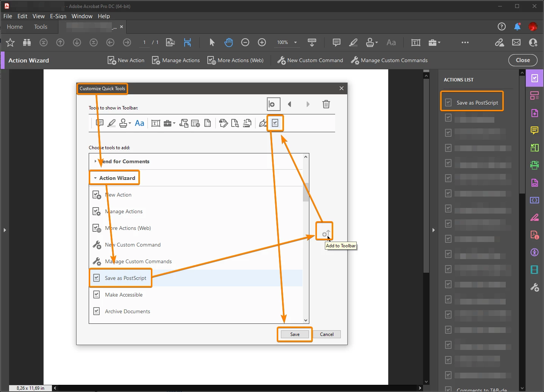Select Manage Custom Commands in dialog list
Image resolution: width=544 pixels, height=392 pixels.
[x=196, y=261]
